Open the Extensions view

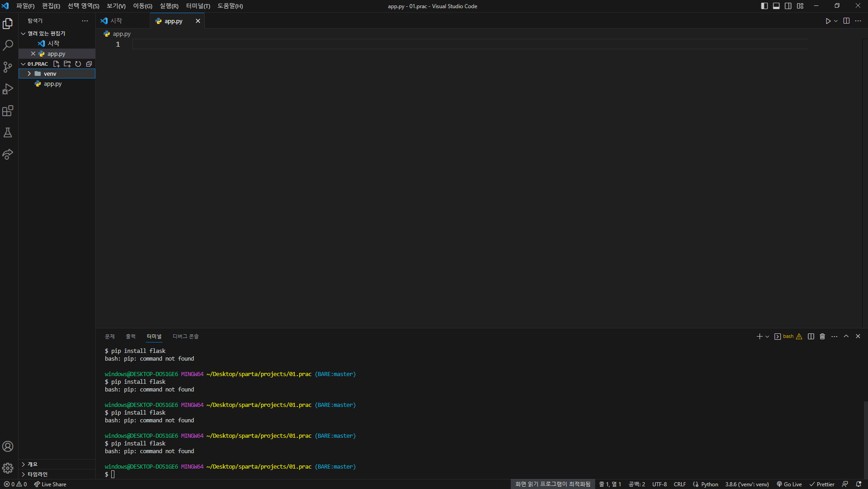point(8,111)
